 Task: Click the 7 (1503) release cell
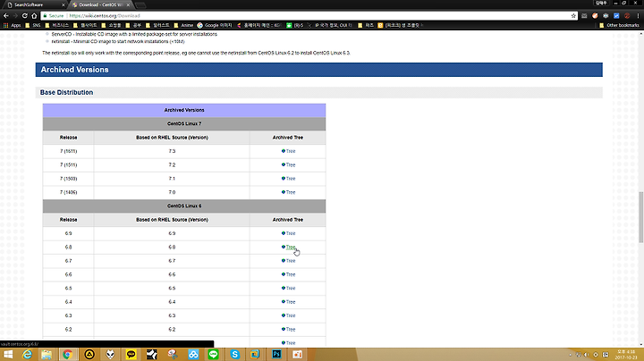68,179
